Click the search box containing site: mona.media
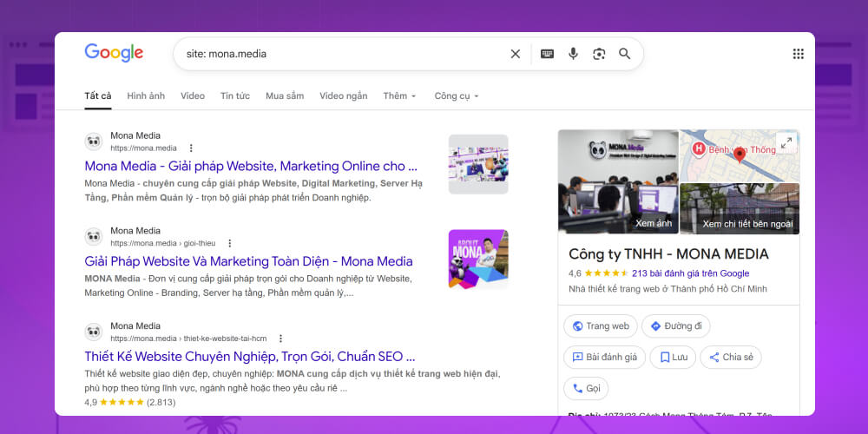868x434 pixels. [408, 54]
